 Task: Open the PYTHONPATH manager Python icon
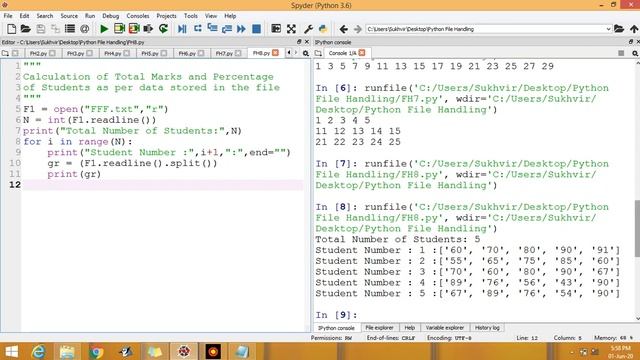point(323,29)
